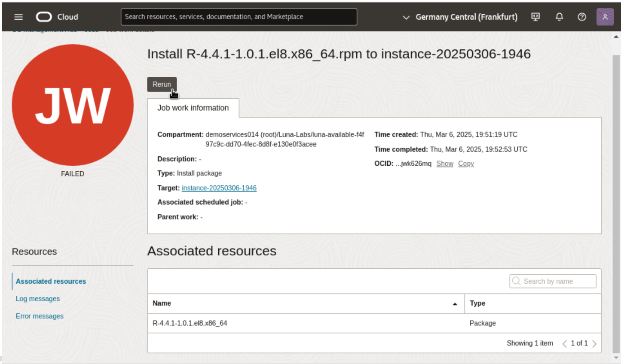Screen dimensions: 621x364
Task: Open Error messages in Resources menu
Action: [40, 316]
